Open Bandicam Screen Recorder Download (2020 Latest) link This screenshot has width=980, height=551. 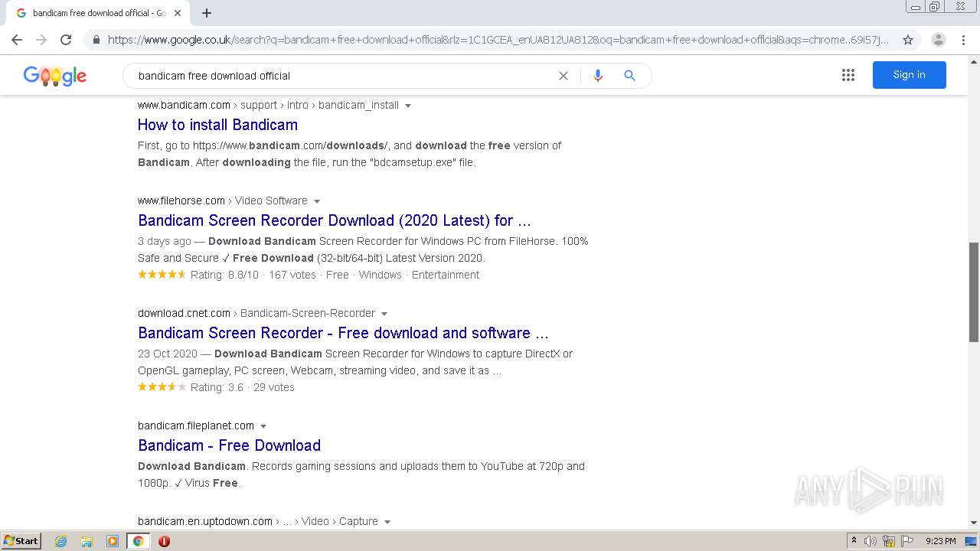click(334, 220)
